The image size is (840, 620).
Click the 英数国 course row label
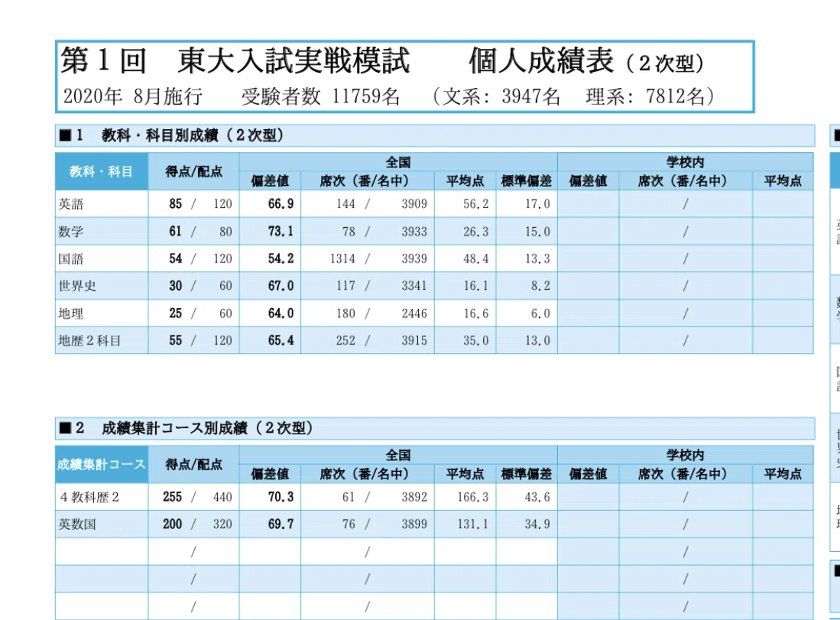[x=77, y=524]
